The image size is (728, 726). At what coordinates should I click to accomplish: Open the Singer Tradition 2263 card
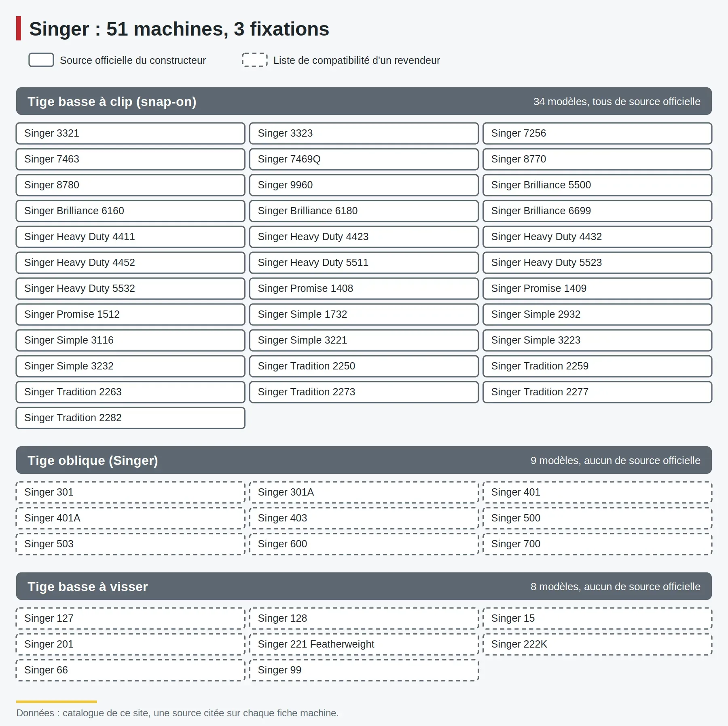(x=131, y=392)
